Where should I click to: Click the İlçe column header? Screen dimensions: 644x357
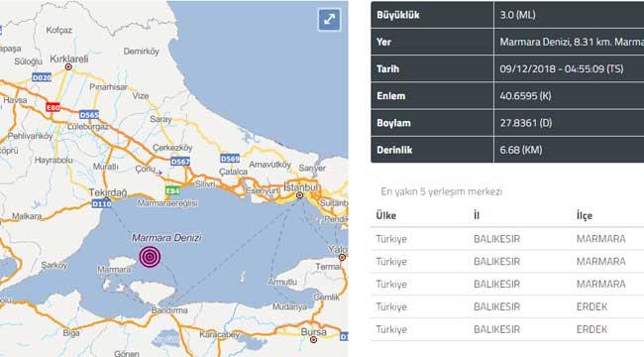pyautogui.click(x=585, y=215)
